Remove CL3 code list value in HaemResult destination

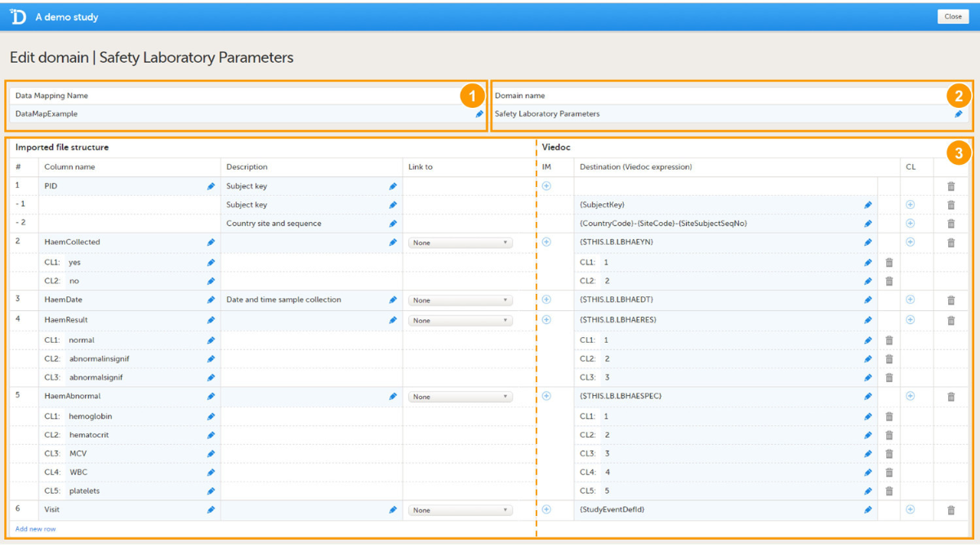point(889,378)
